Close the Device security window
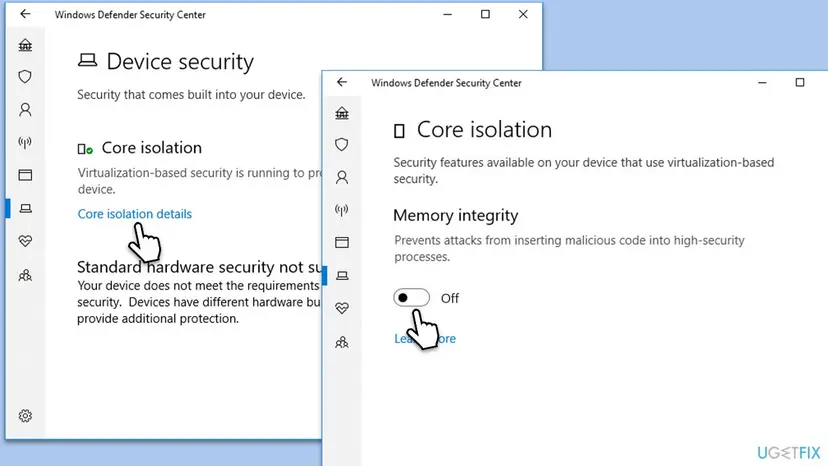This screenshot has height=466, width=828. (x=523, y=14)
